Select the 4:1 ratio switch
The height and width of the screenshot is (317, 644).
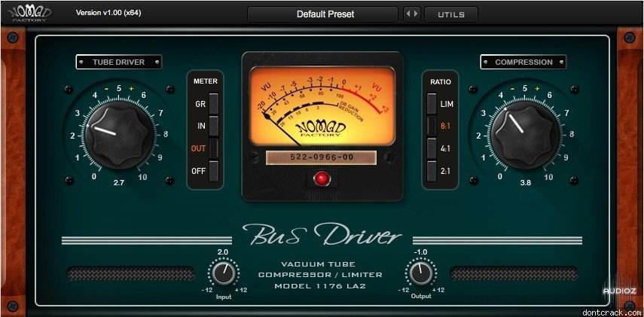(x=432, y=148)
